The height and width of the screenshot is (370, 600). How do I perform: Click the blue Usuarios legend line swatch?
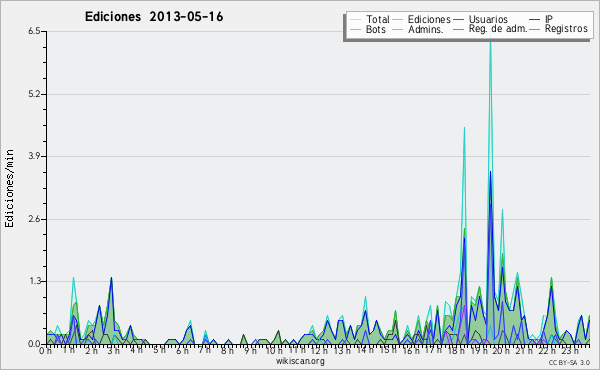(x=458, y=20)
